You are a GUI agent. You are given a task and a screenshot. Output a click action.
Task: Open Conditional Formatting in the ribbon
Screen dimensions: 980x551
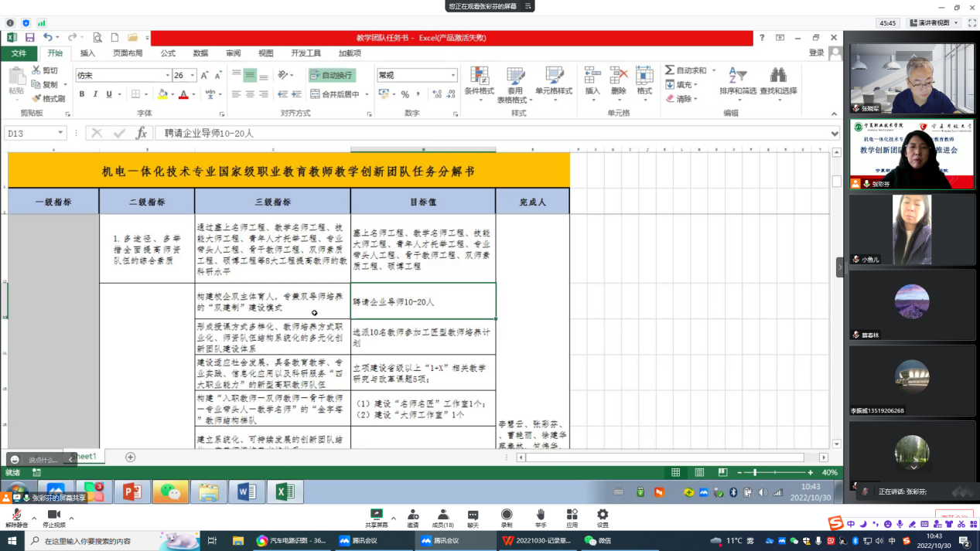tap(479, 81)
